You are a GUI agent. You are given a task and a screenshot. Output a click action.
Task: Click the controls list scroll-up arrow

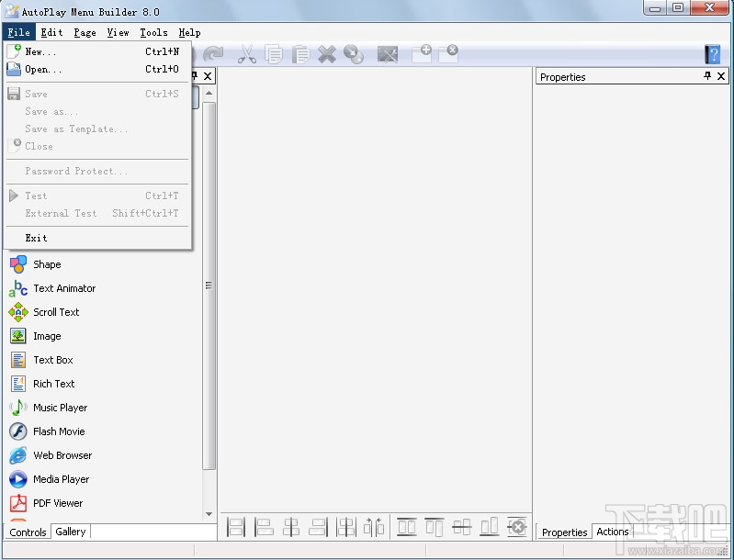point(209,93)
